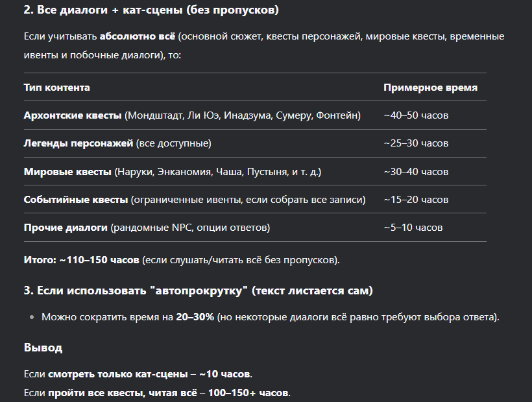Click 'Архонтские квесты' table row

click(255, 115)
